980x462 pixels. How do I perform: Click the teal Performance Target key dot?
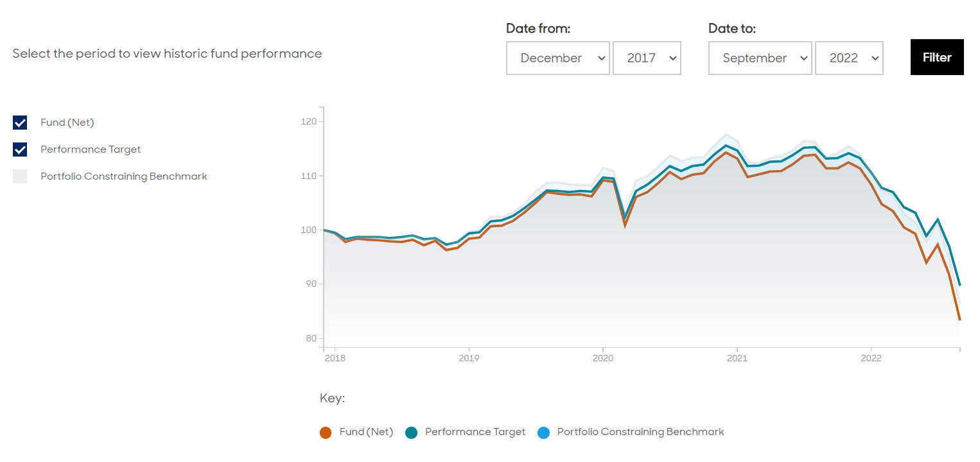pos(412,432)
